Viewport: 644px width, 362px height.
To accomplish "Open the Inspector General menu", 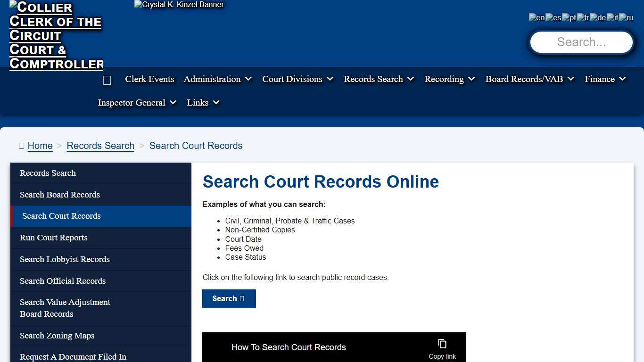I will (x=137, y=103).
